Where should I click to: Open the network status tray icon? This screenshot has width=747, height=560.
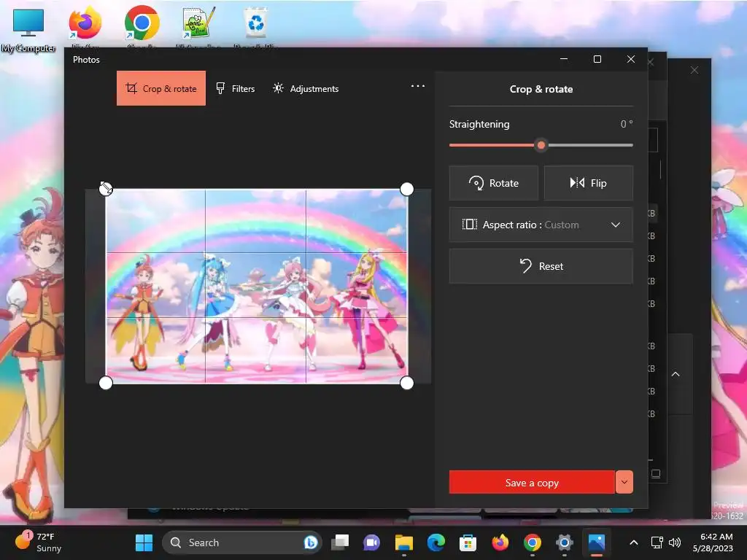pyautogui.click(x=657, y=542)
